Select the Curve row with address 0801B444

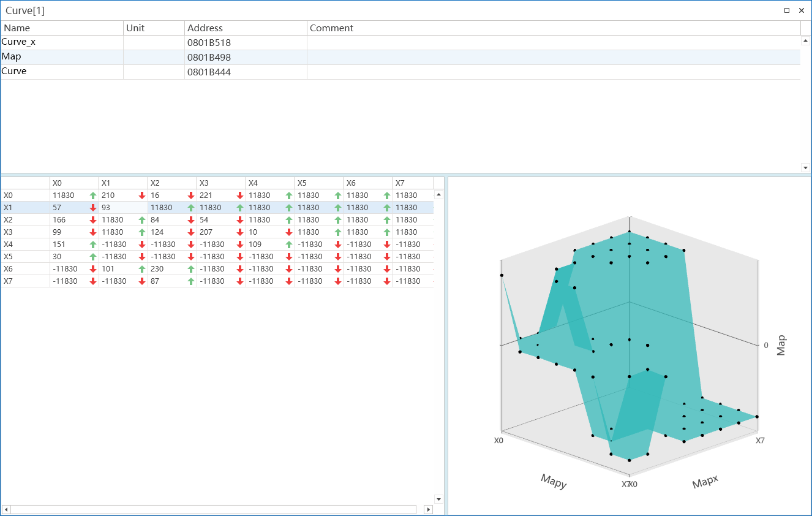click(x=400, y=72)
